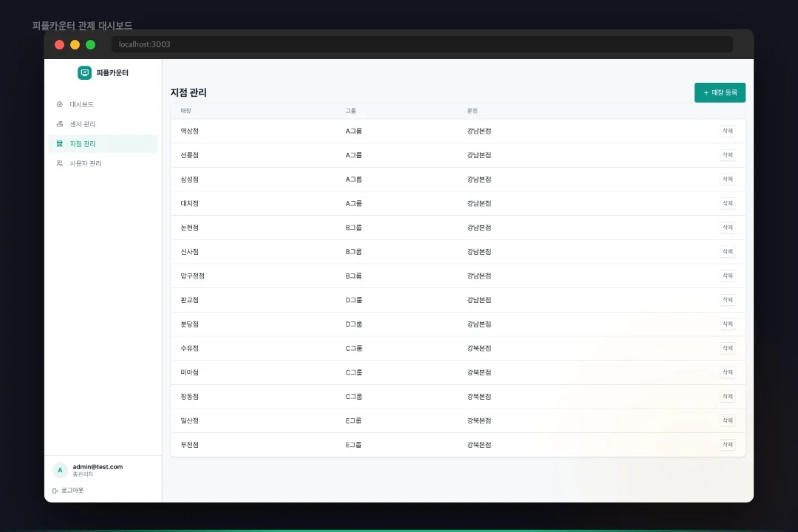Select the 미아점 store name
This screenshot has width=798, height=532.
click(x=189, y=372)
